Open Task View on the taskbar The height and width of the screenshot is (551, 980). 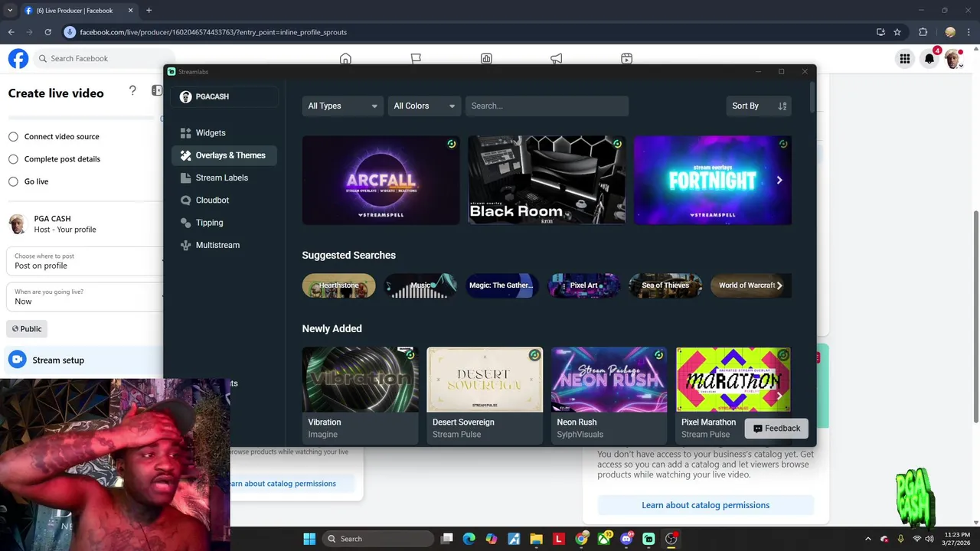447,539
